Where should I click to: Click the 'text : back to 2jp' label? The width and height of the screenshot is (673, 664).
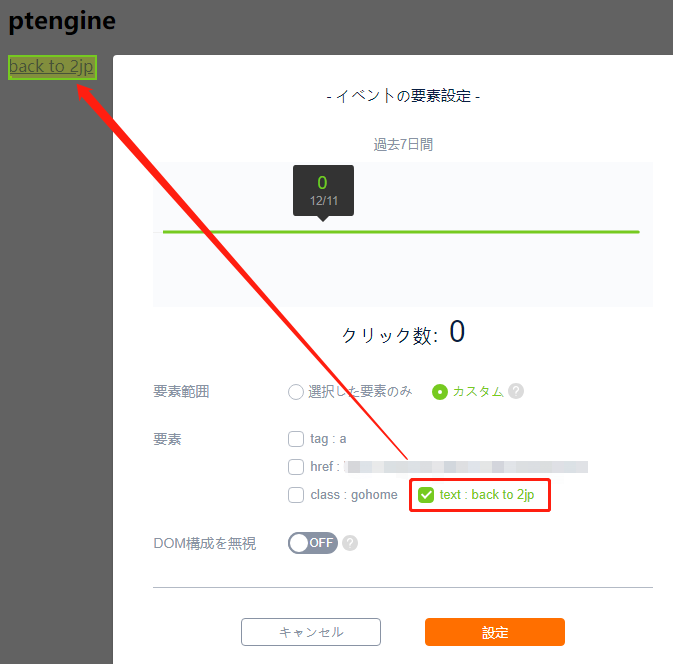coord(487,495)
